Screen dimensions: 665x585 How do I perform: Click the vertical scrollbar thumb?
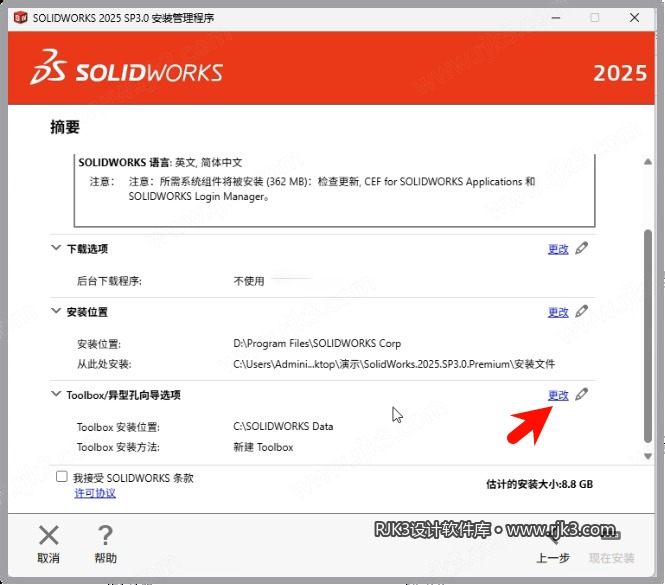click(648, 336)
